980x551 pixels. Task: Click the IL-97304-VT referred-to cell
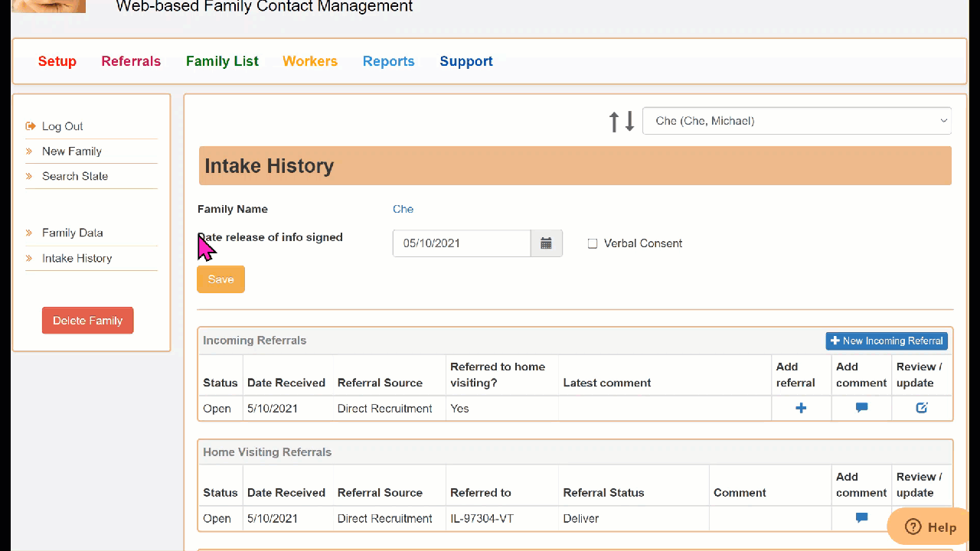pyautogui.click(x=482, y=518)
